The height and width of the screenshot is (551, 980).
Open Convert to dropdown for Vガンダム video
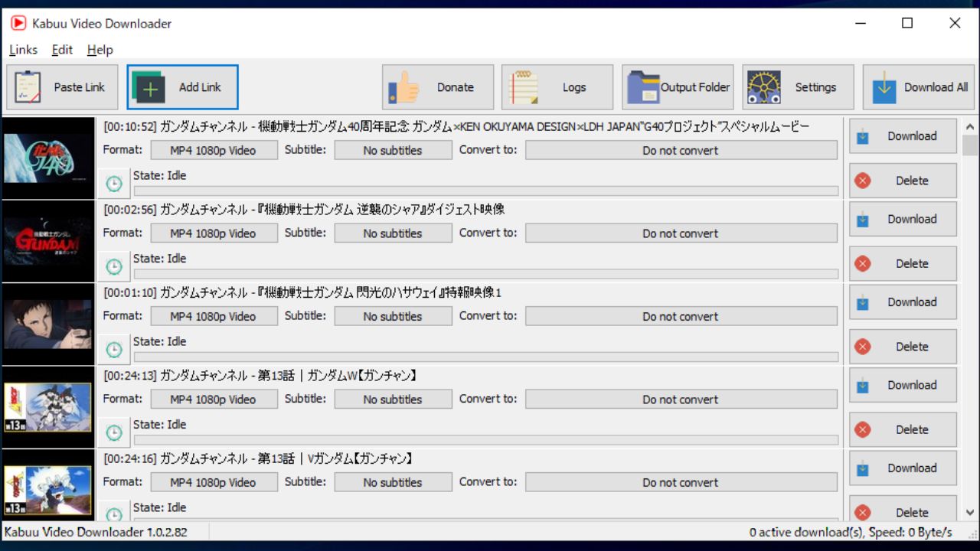pyautogui.click(x=681, y=482)
